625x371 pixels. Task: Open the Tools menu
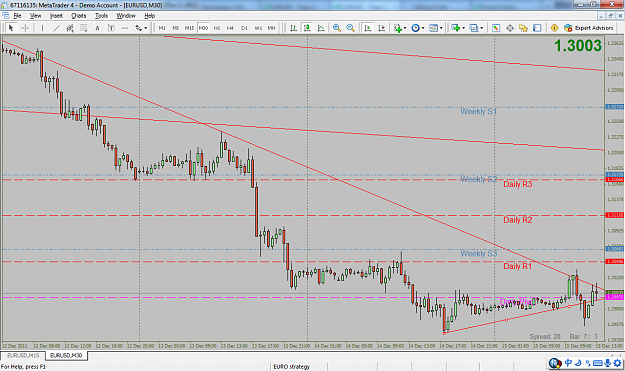tap(101, 16)
